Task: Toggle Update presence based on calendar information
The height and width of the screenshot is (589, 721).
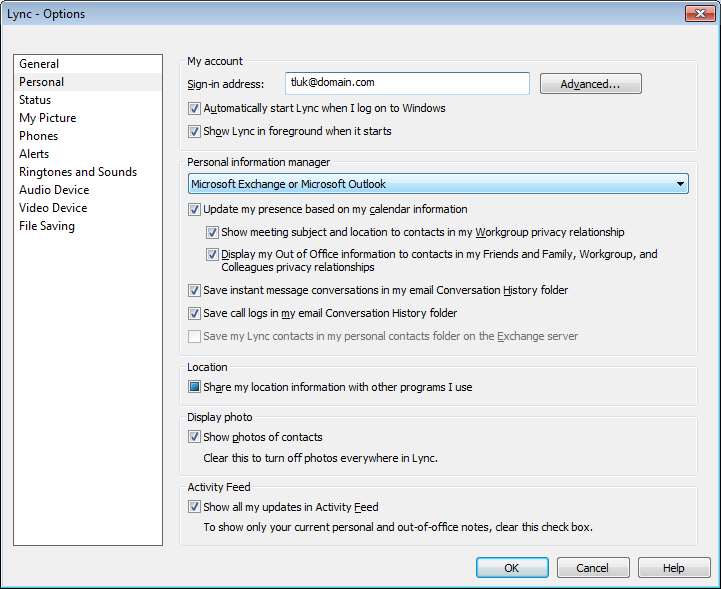Action: (194, 210)
